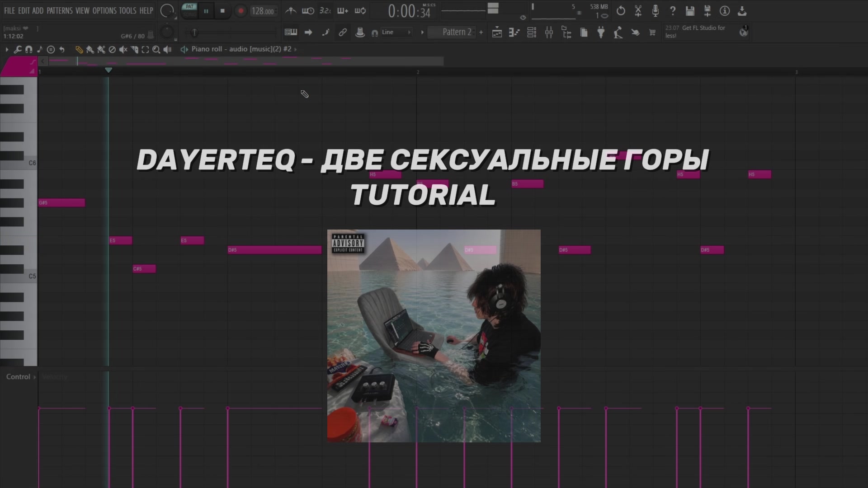The width and height of the screenshot is (868, 488).
Task: Adjust the main volume knob
Action: [x=167, y=11]
